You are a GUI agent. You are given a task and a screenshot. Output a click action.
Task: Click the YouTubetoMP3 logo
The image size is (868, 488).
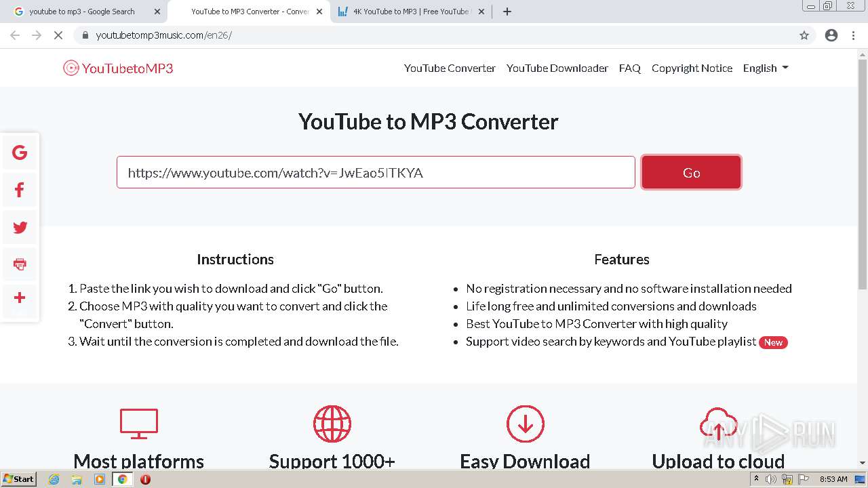pos(118,68)
